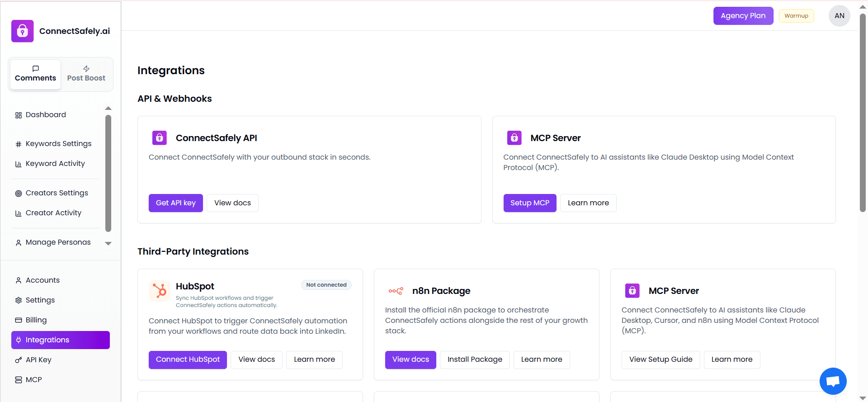868x402 pixels.
Task: Switch to the Post Boost tab
Action: [x=86, y=74]
